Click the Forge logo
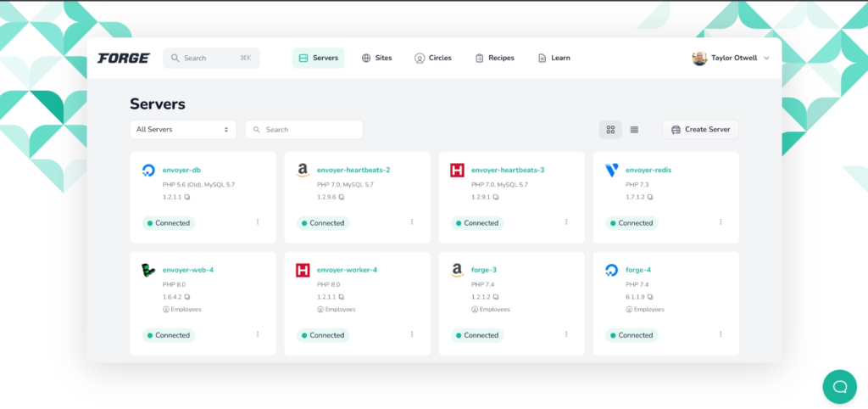 (124, 59)
